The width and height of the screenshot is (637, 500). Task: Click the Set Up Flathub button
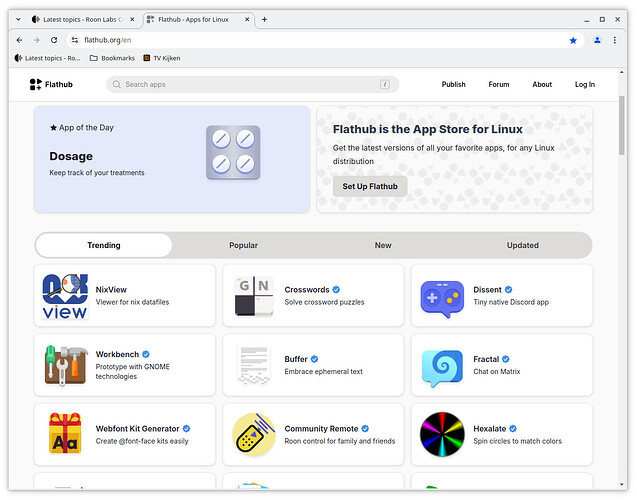tap(370, 186)
